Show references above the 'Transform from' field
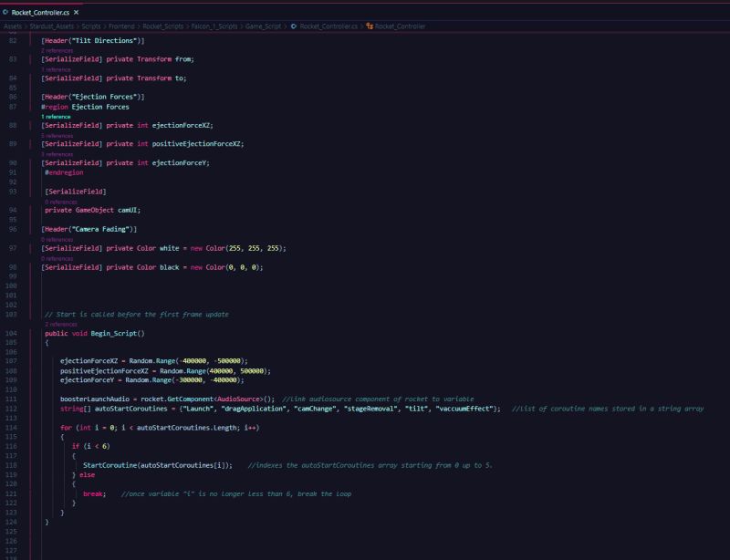Viewport: 730px width, 560px height. (x=57, y=51)
